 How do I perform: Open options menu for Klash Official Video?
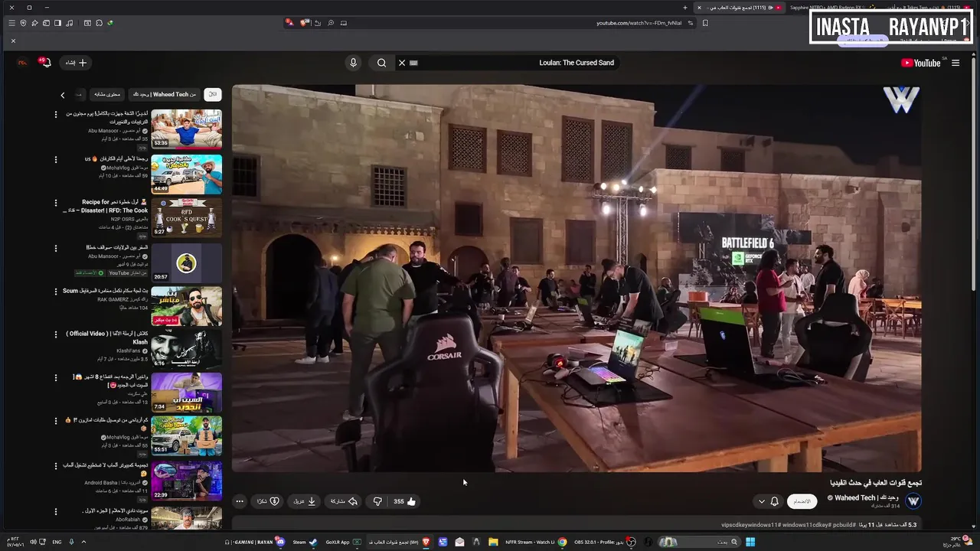coord(55,334)
